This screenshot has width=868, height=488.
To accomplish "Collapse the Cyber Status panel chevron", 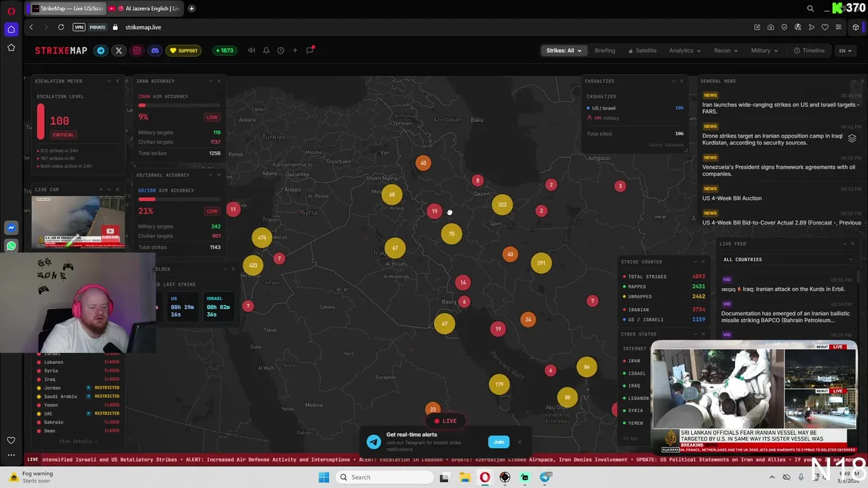I will [694, 333].
